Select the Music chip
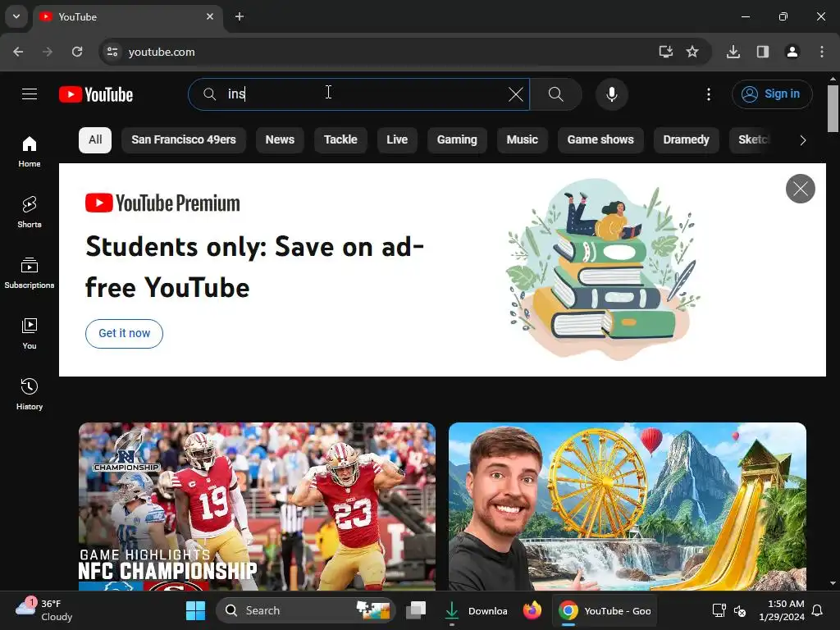840x630 pixels. coord(523,139)
